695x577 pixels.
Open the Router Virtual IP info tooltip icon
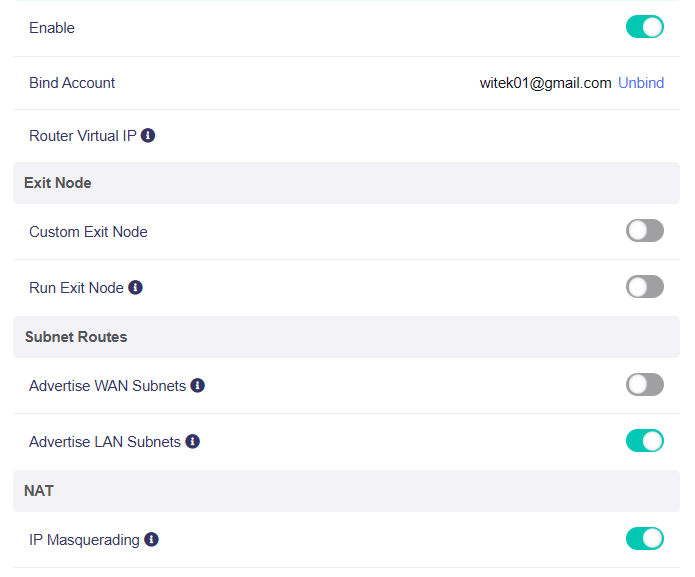pos(148,135)
